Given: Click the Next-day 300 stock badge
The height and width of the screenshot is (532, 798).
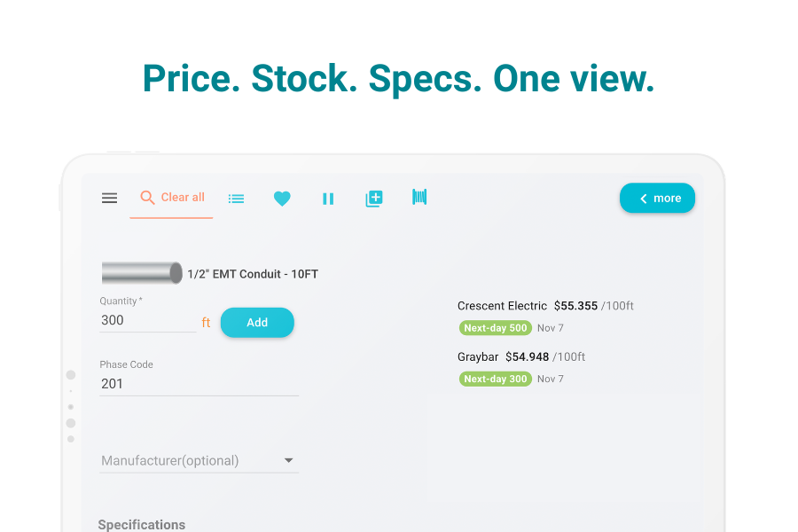Looking at the screenshot, I should 496,379.
